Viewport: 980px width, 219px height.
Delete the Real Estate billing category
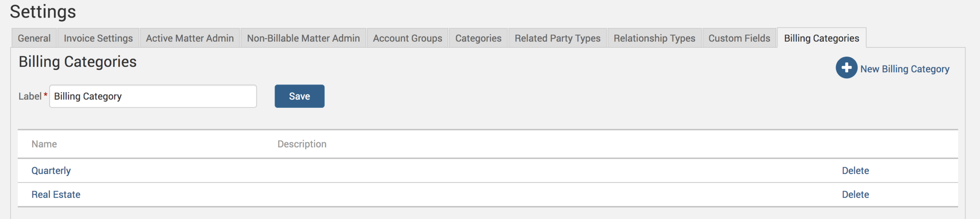(855, 195)
